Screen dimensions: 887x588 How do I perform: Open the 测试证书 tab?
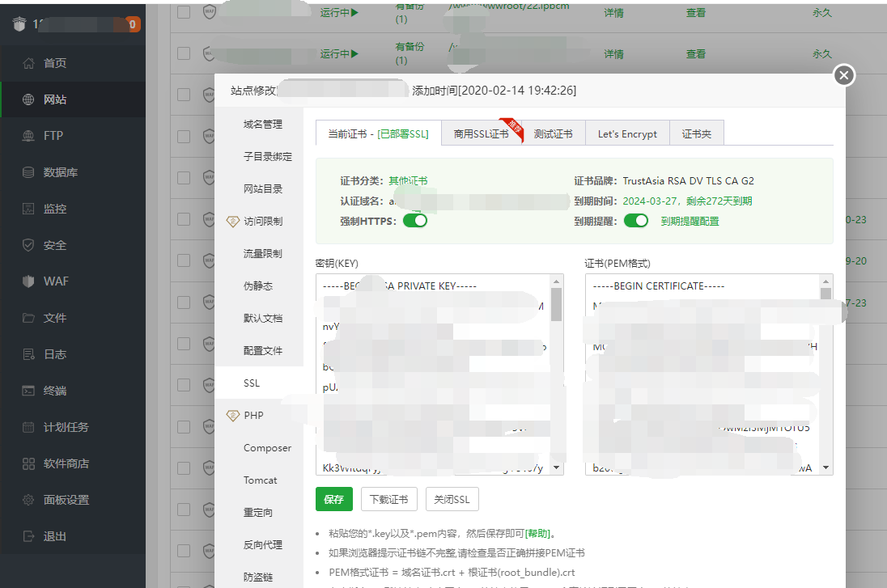click(554, 134)
